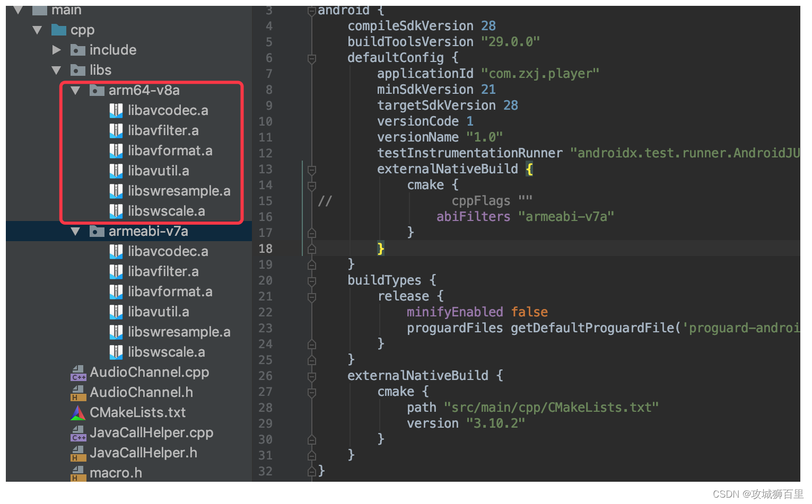
Task: Click libavutil.a archive icon under arm64-v8a
Action: [116, 171]
